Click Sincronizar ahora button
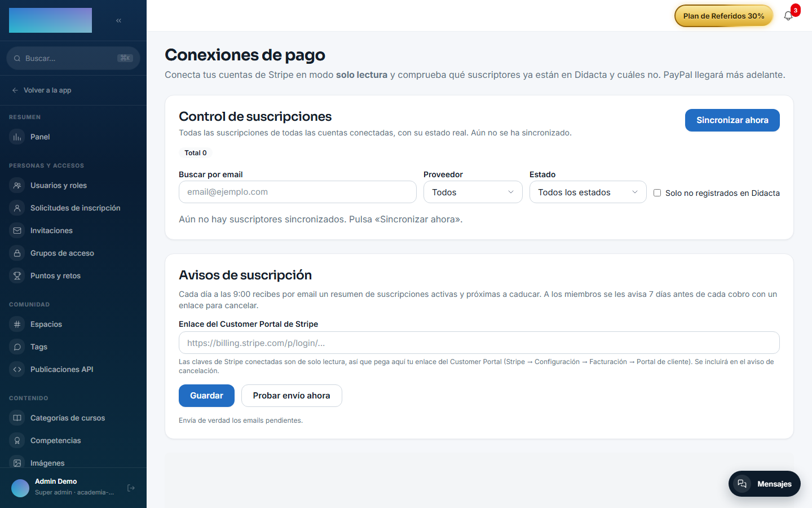The height and width of the screenshot is (508, 812). [x=732, y=120]
